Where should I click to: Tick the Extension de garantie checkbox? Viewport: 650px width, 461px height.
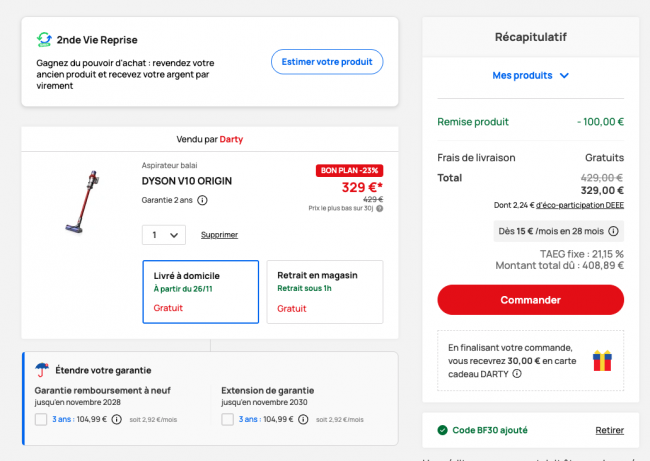228,419
